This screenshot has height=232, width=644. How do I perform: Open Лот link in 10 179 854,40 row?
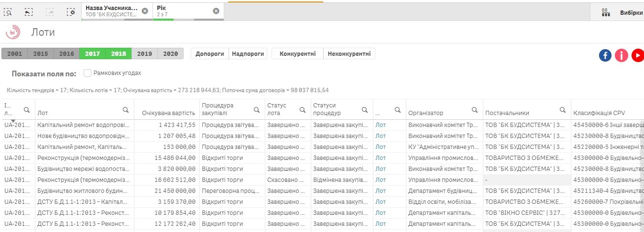click(x=381, y=213)
